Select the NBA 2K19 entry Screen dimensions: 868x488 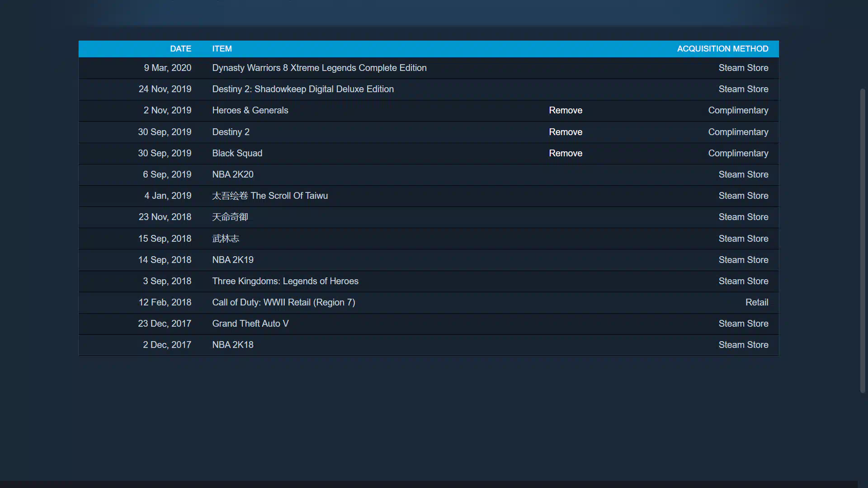(233, 260)
